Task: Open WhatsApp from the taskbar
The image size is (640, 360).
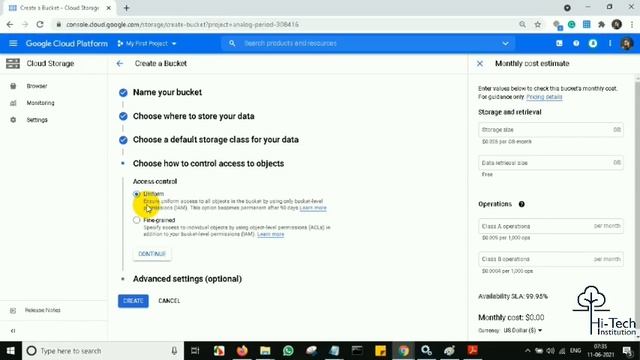Action: tap(288, 351)
